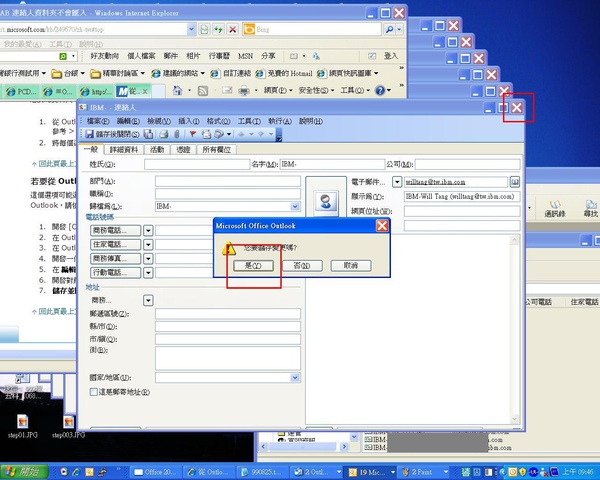Close the active IE tab with M icon
This screenshot has width=600, height=480.
[x=145, y=91]
